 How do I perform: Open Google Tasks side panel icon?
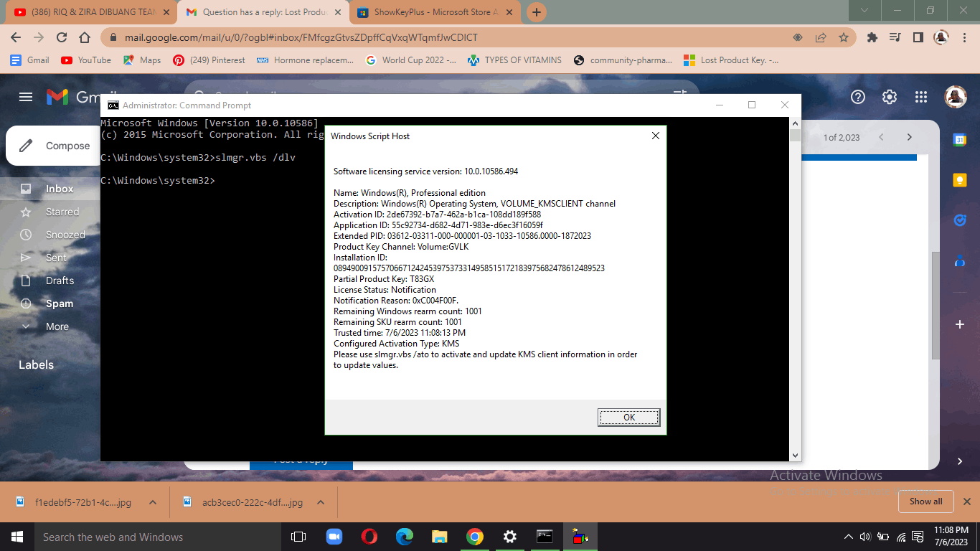coord(960,220)
